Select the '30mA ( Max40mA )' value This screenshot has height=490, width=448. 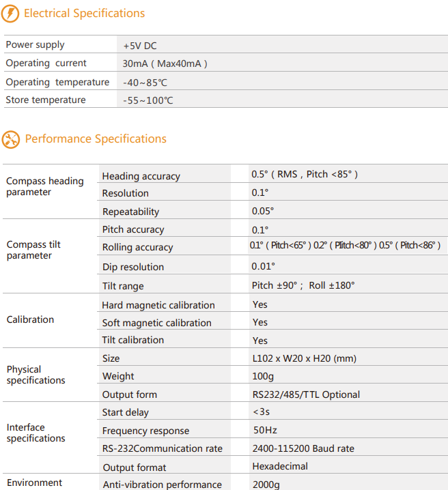pos(165,63)
